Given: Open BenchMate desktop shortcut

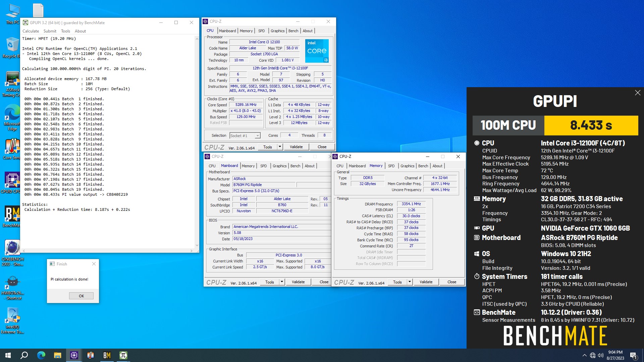Looking at the screenshot, I should [12, 216].
